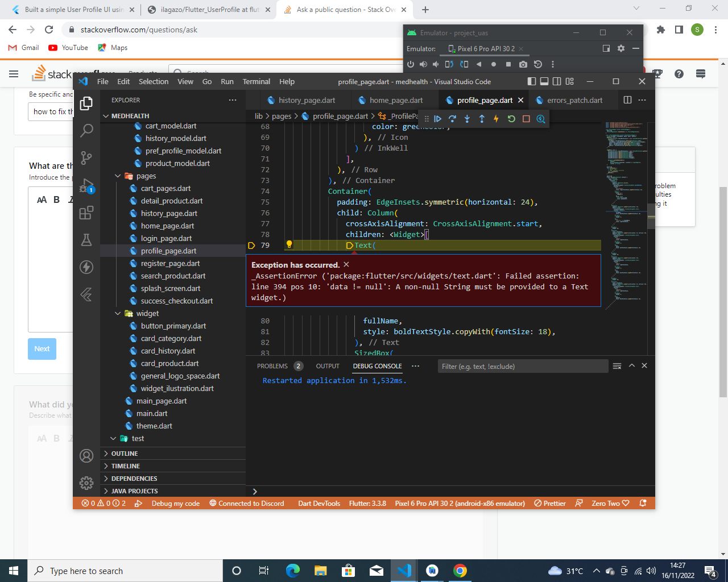
Task: Rotate emulator left
Action: click(x=449, y=64)
